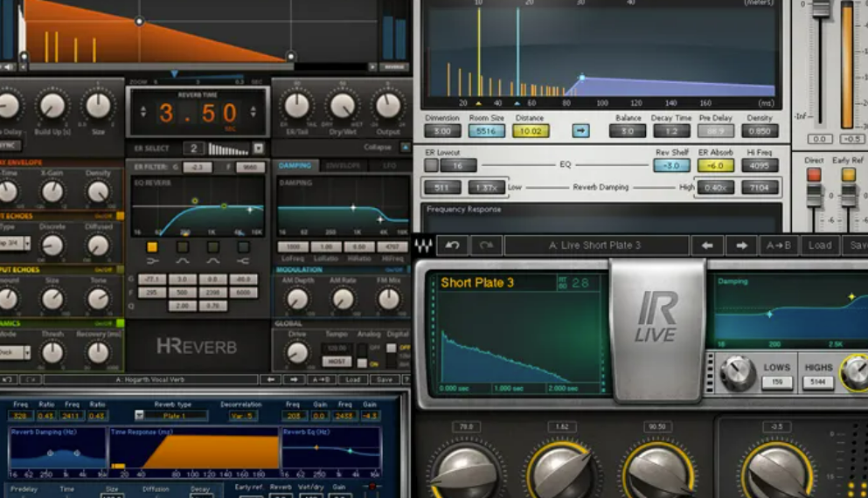
Task: Click the Distance value 10.02
Action: point(531,131)
